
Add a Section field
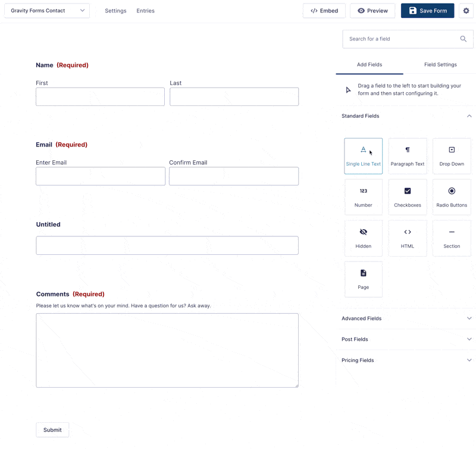[x=452, y=238]
